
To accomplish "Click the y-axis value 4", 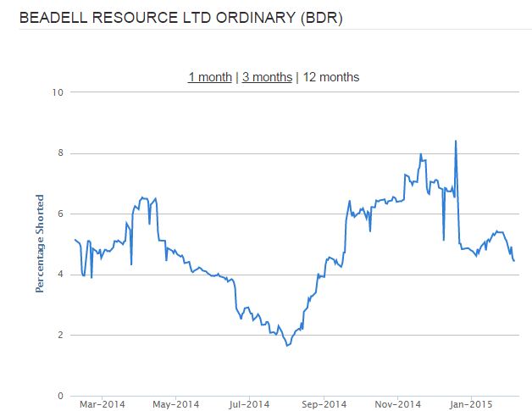I will (60, 275).
